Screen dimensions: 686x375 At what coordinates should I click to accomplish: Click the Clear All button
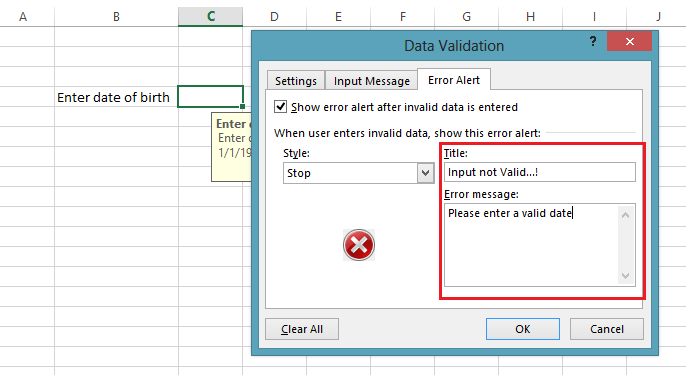tap(302, 329)
